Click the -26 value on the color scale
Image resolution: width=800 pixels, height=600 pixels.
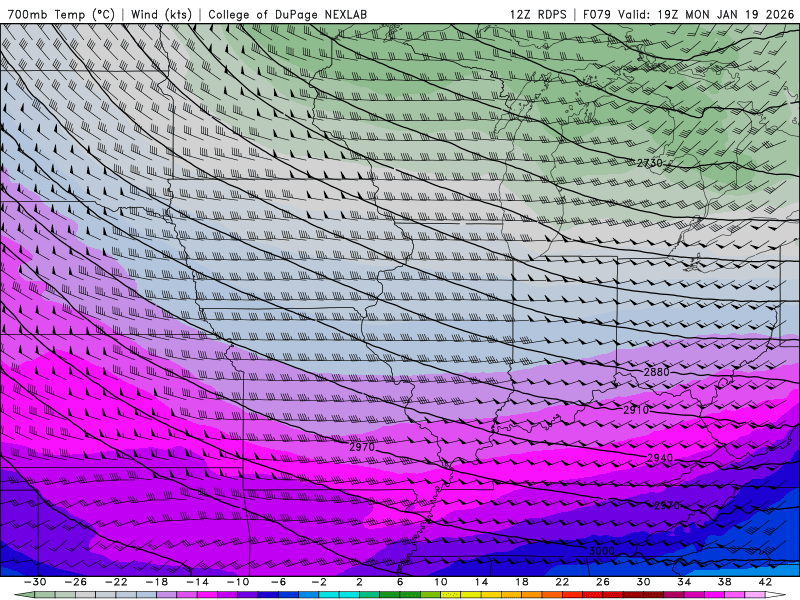pyautogui.click(x=76, y=582)
